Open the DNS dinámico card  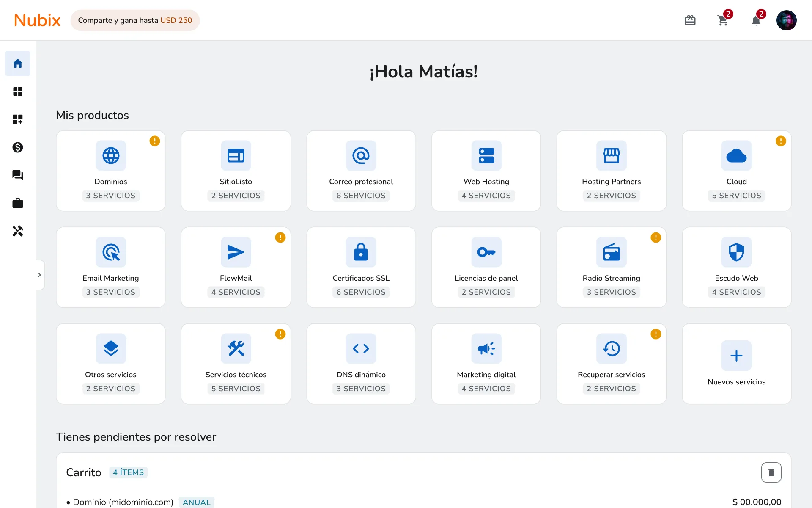click(361, 364)
